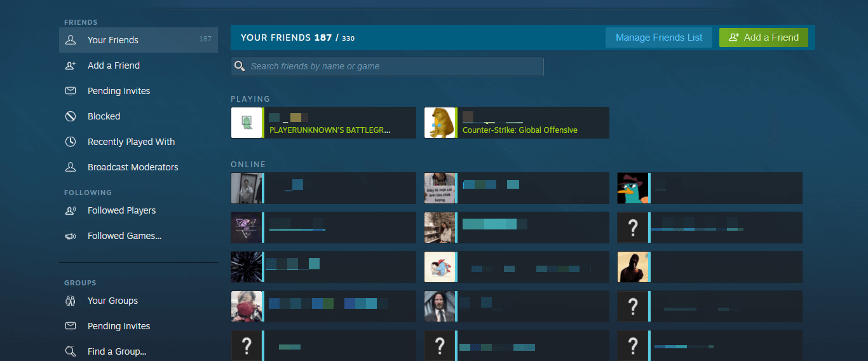Viewport: 868px width, 361px height.
Task: Click the Manage Friends List button
Action: [659, 37]
